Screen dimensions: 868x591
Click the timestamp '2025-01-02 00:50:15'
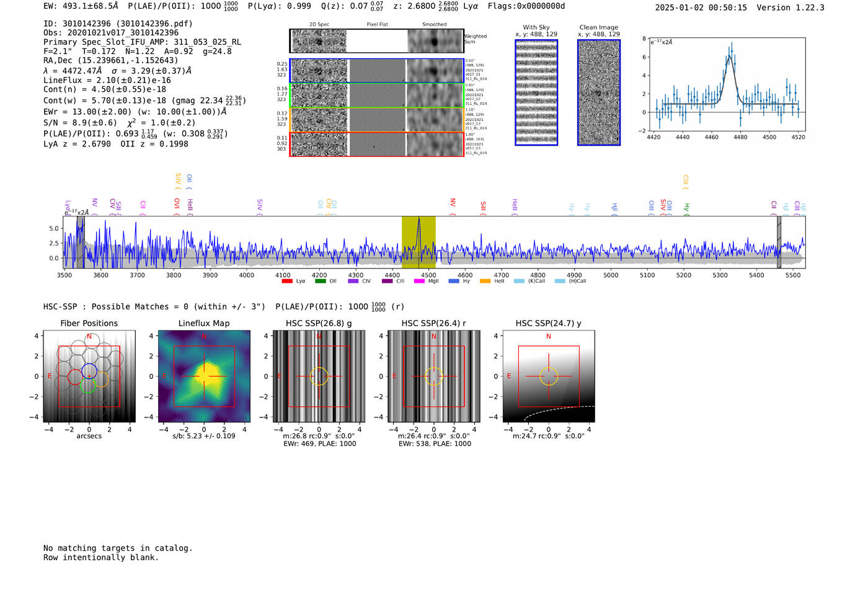(x=701, y=7)
